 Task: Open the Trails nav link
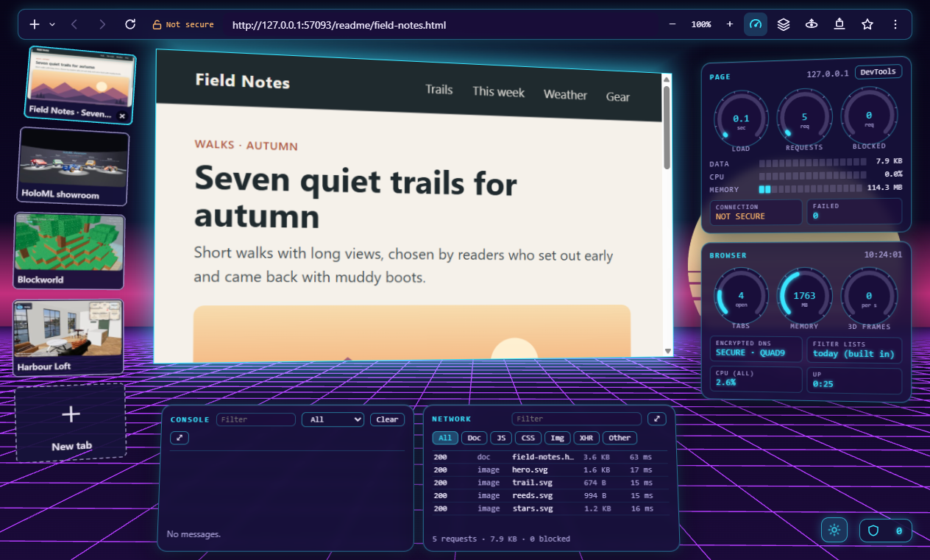[x=439, y=90]
